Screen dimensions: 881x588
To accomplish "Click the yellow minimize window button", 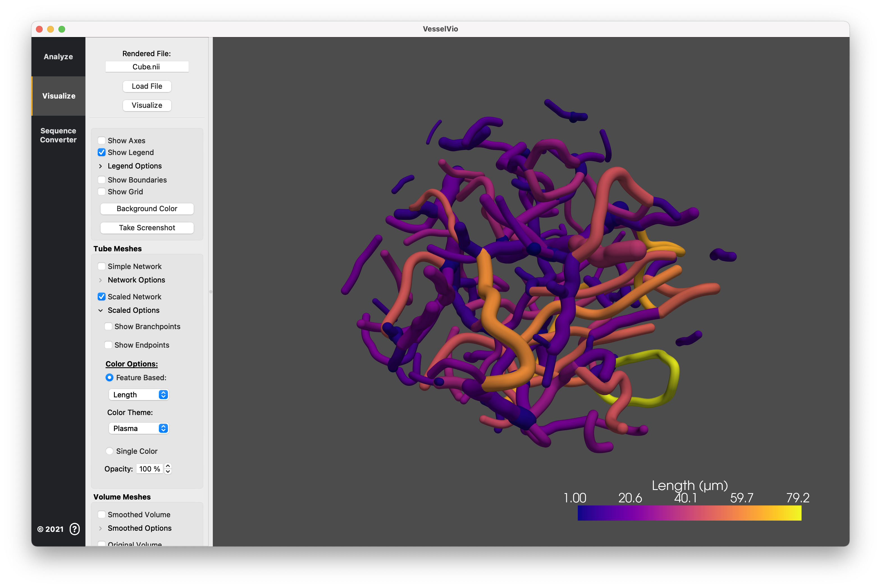I will pyautogui.click(x=51, y=29).
